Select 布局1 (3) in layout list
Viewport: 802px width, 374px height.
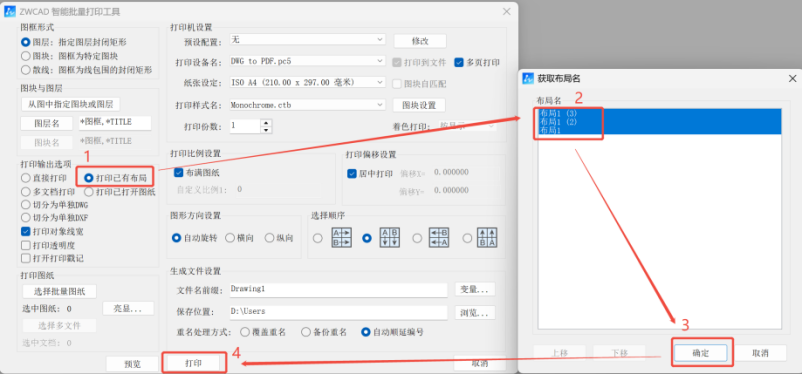tap(659, 113)
